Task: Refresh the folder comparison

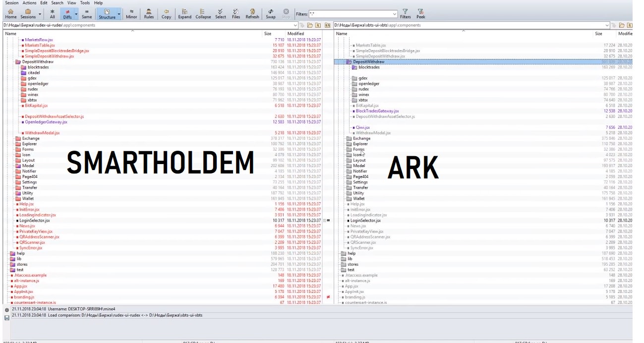Action: 252,13
